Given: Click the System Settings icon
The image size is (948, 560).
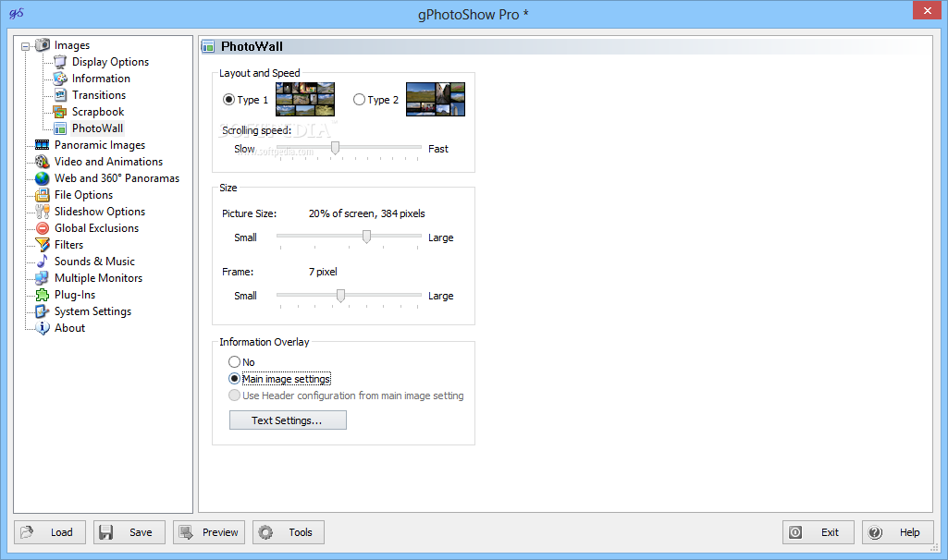Looking at the screenshot, I should [x=43, y=311].
